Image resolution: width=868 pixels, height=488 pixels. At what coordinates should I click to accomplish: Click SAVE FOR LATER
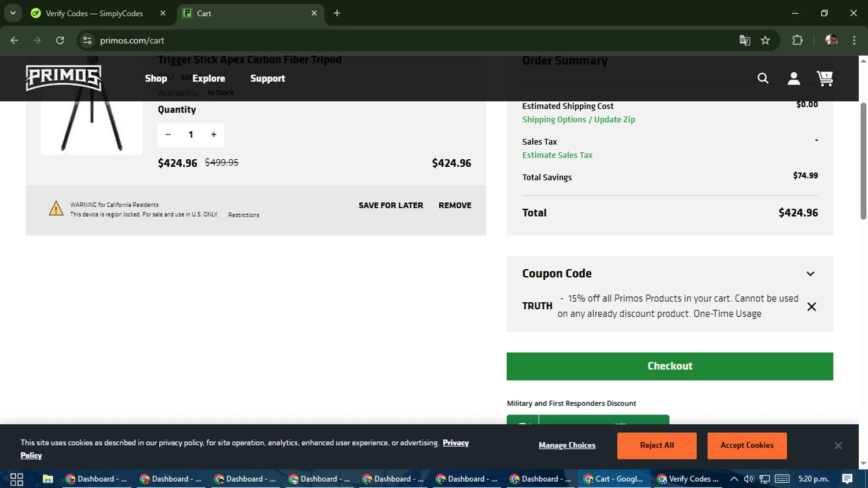pyautogui.click(x=391, y=206)
